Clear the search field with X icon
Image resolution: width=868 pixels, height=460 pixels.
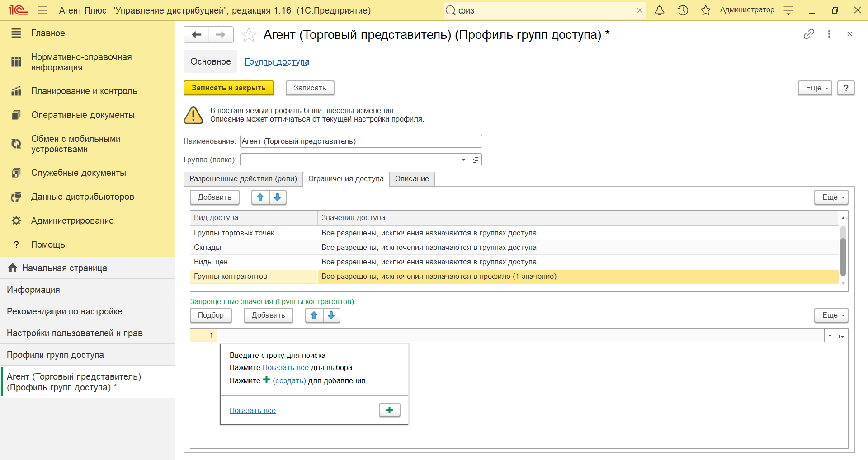tap(640, 10)
